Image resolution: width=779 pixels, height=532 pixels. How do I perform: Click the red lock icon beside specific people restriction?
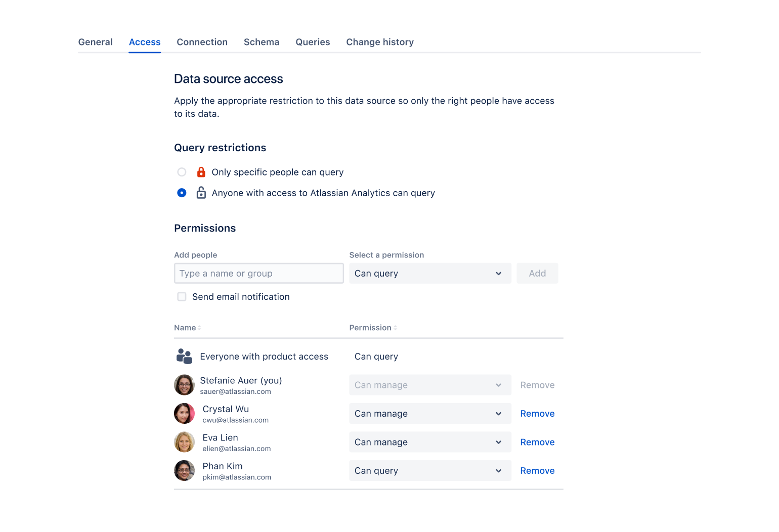click(201, 172)
